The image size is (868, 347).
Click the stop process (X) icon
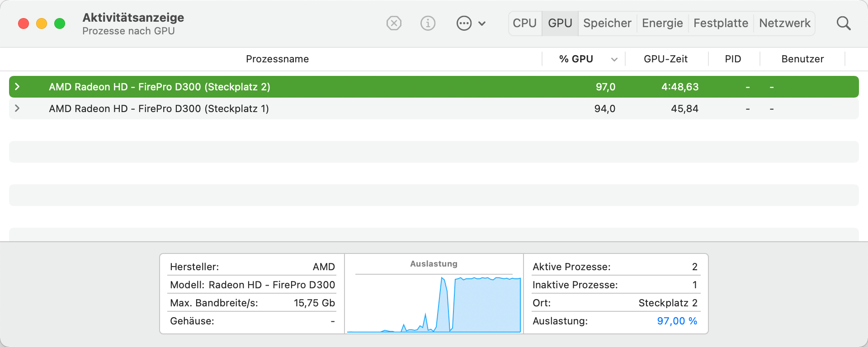[394, 23]
